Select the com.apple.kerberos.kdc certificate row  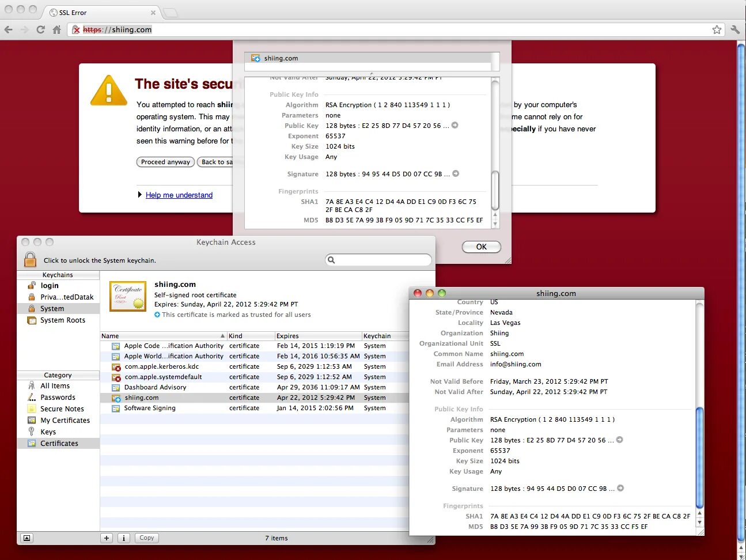pos(254,366)
